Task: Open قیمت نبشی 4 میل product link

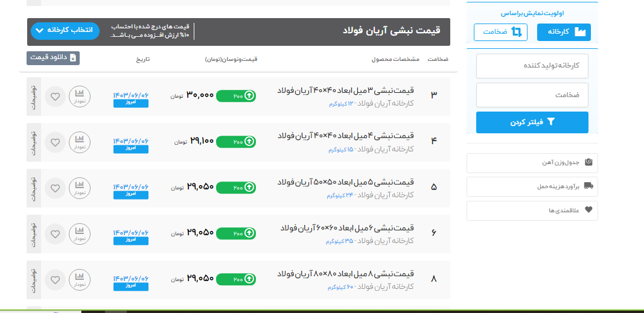Action: [x=345, y=136]
